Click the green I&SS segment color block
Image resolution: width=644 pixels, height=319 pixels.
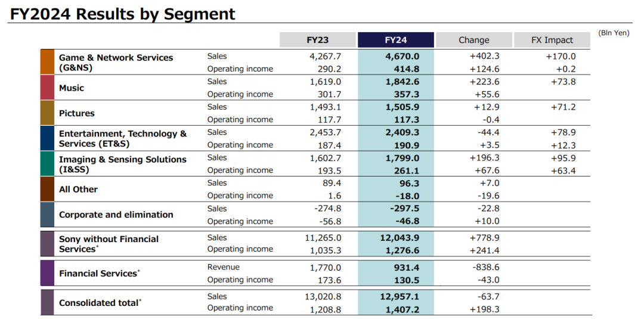(x=47, y=164)
